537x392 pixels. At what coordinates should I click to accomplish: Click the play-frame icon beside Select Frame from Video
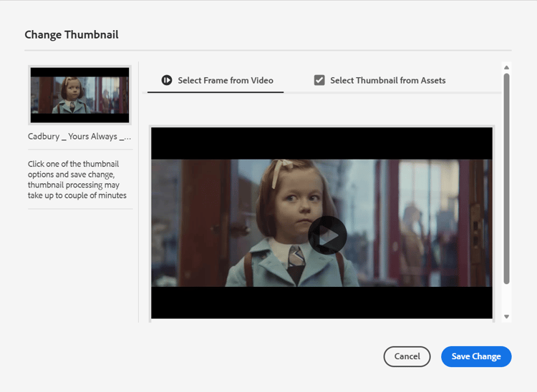click(x=167, y=80)
